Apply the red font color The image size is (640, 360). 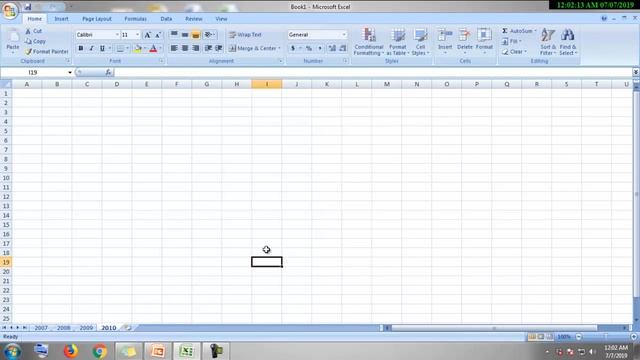[153, 49]
